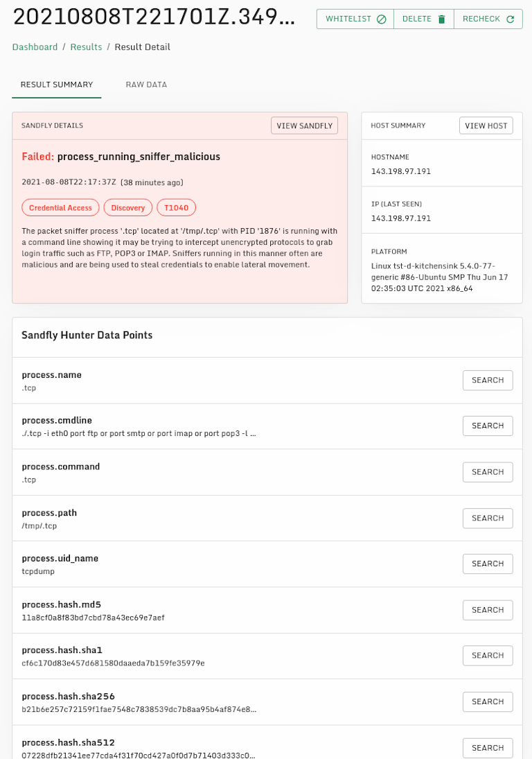532x759 pixels.
Task: Open the Dashboard breadcrumb link
Action: 35,47
